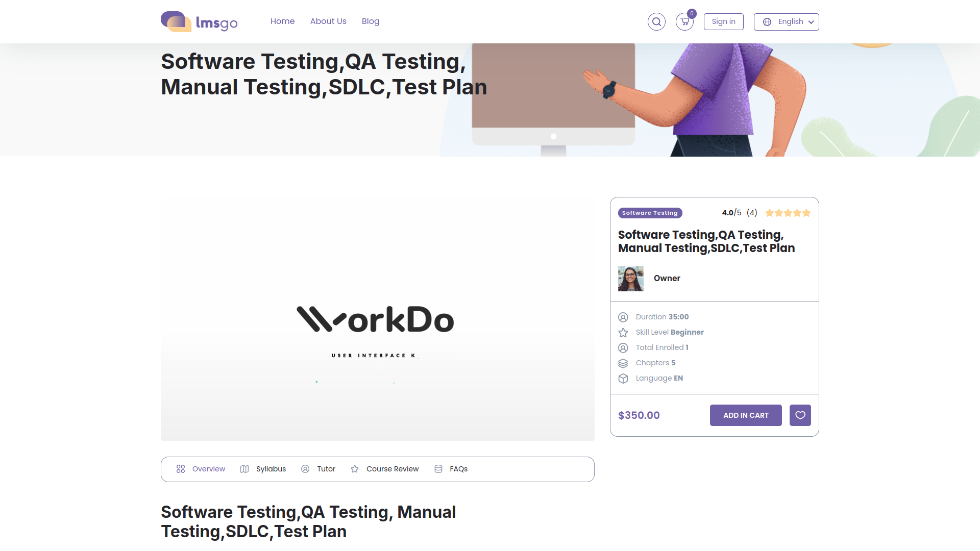Open the shopping cart icon
This screenshot has width=980, height=551.
[684, 22]
